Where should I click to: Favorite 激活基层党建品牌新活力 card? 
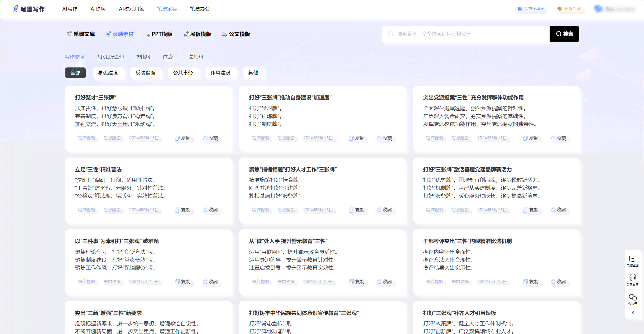click(x=559, y=210)
